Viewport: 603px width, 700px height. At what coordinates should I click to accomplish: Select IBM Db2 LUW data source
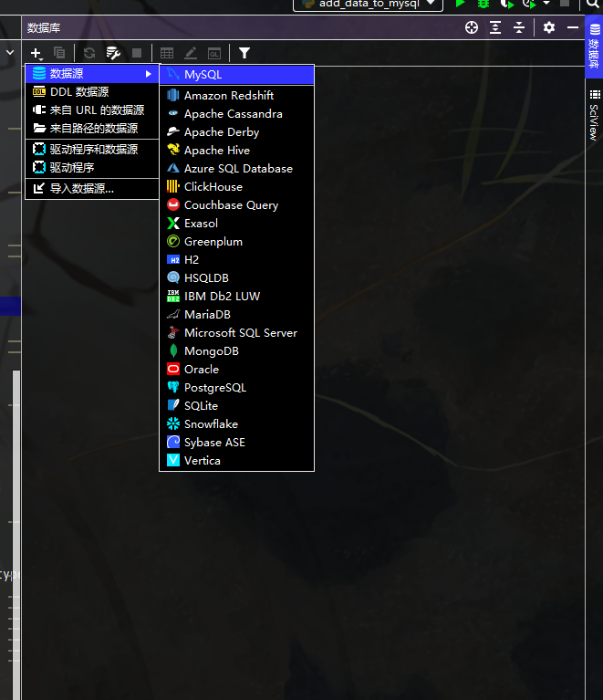pyautogui.click(x=236, y=297)
